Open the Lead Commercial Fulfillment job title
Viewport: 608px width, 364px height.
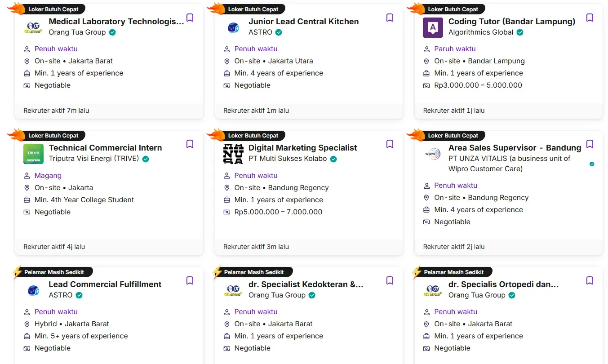pyautogui.click(x=105, y=284)
